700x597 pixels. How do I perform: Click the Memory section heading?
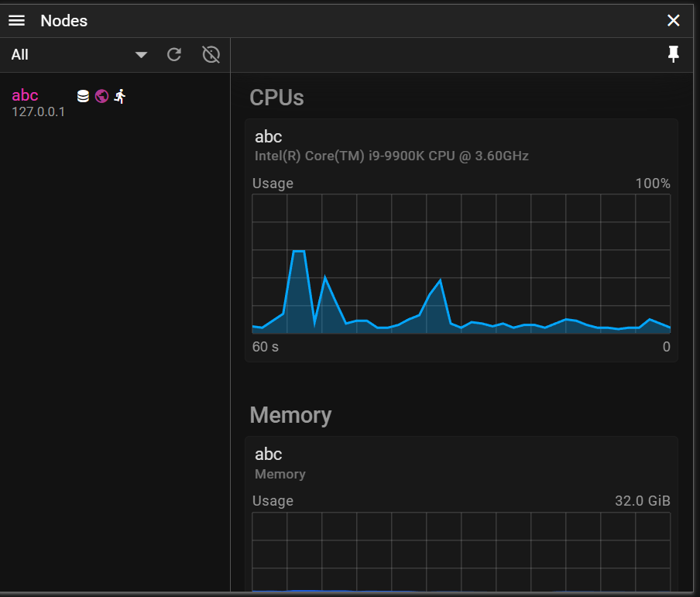click(x=290, y=415)
